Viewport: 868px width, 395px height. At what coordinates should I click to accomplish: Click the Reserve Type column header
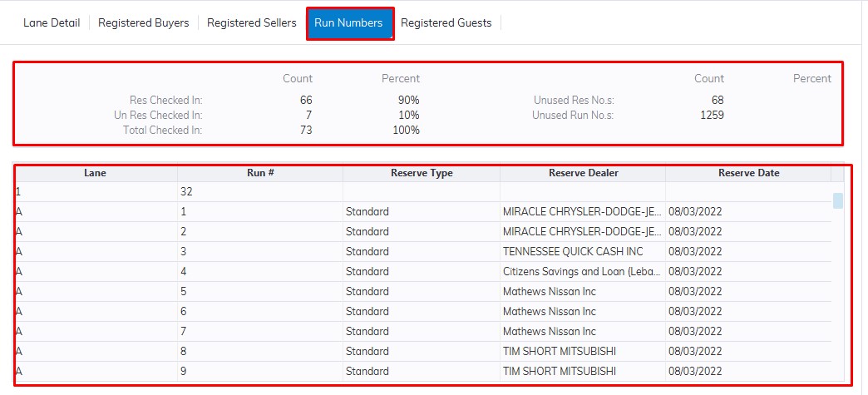pyautogui.click(x=422, y=173)
